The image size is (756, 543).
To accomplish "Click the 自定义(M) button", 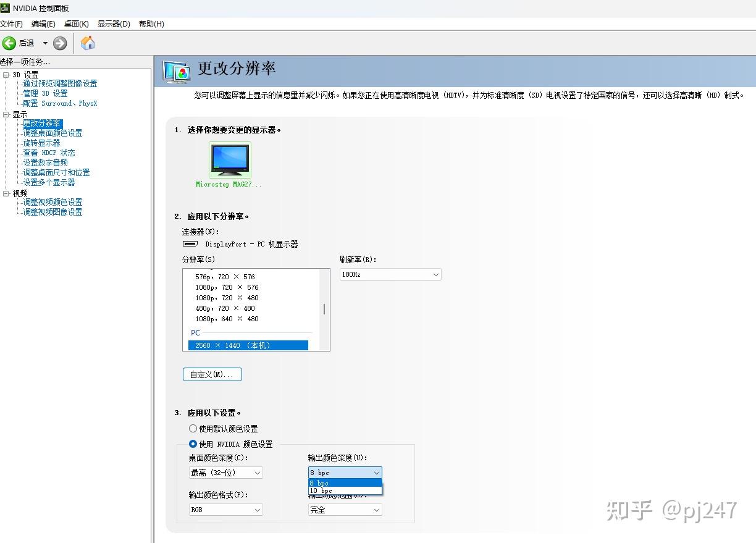I will (x=212, y=374).
